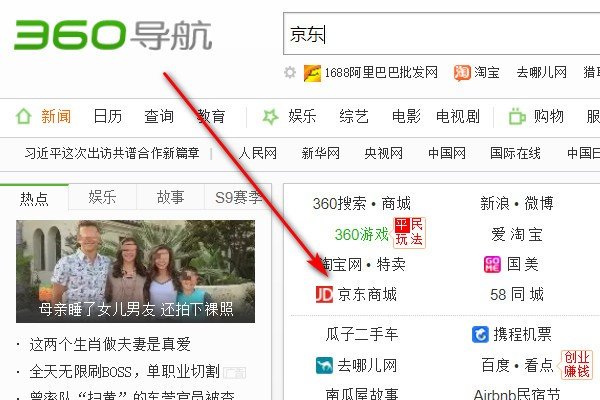The image size is (600, 400).
Task: Click the green star icon beside 娱乐
Action: point(271,116)
